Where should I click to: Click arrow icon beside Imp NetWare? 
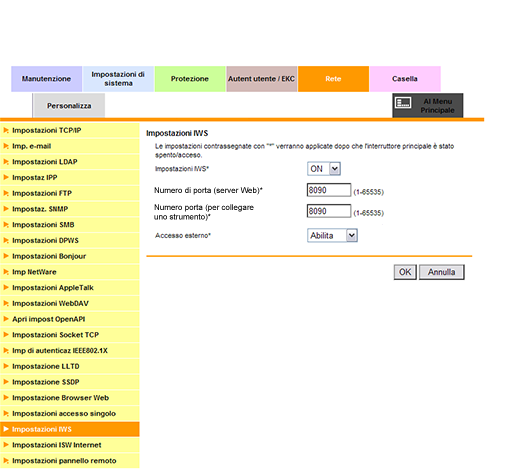6,272
